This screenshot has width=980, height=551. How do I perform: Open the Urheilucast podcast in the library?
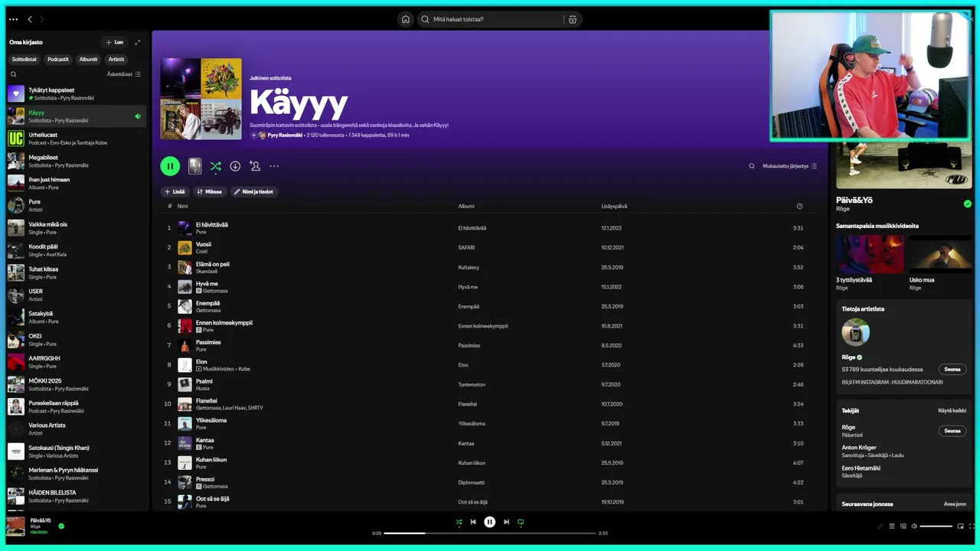(77, 139)
